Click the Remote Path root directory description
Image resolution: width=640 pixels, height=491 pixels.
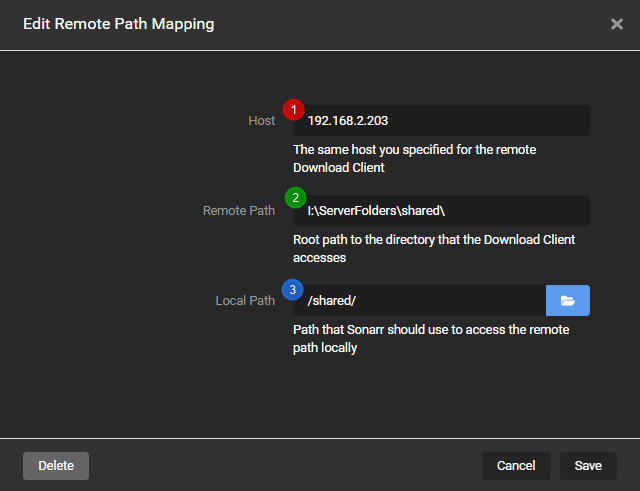(x=433, y=249)
